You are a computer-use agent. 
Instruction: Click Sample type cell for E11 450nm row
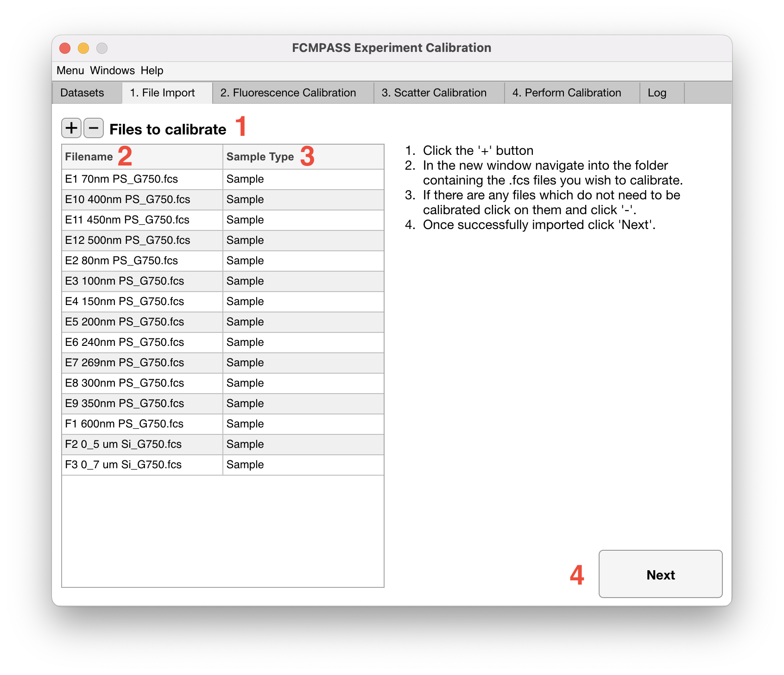(x=303, y=220)
